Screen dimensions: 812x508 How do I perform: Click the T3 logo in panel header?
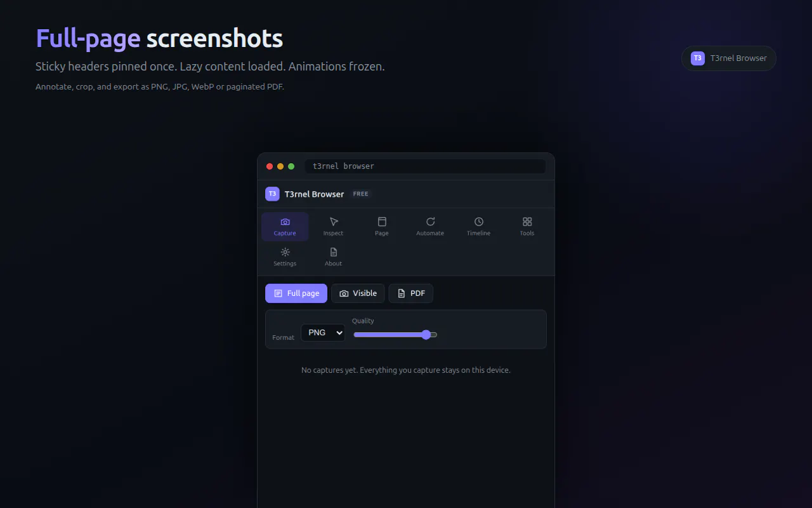click(272, 194)
